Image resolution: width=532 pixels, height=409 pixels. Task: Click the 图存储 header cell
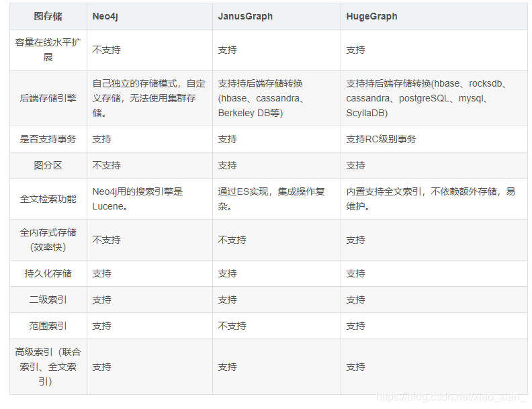tap(48, 16)
